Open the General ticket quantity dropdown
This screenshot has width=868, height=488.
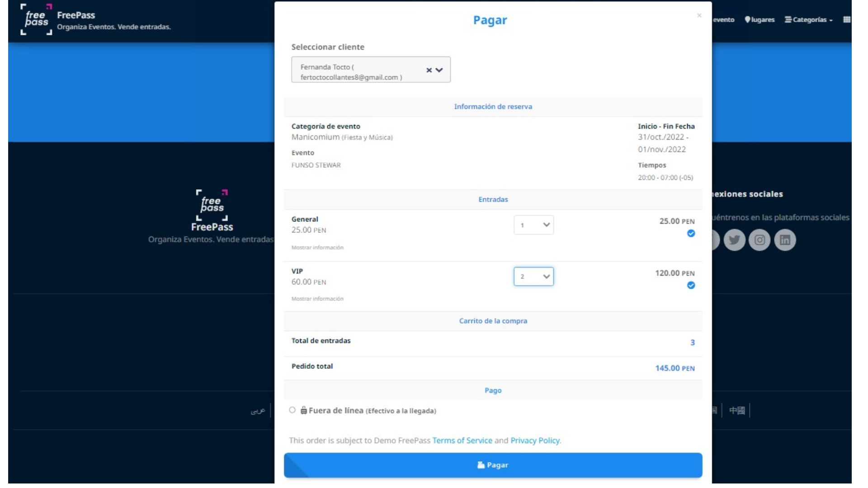534,225
